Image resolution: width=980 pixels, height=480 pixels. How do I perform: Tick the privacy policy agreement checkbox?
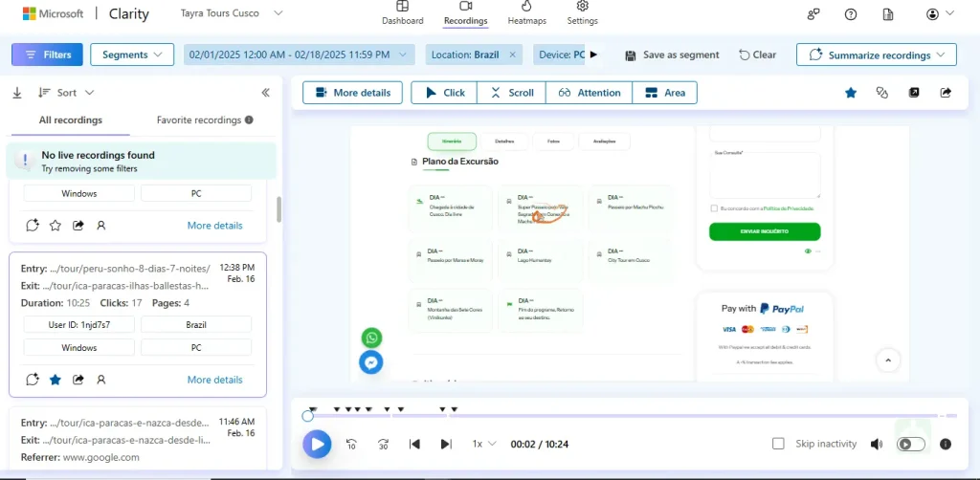(714, 207)
